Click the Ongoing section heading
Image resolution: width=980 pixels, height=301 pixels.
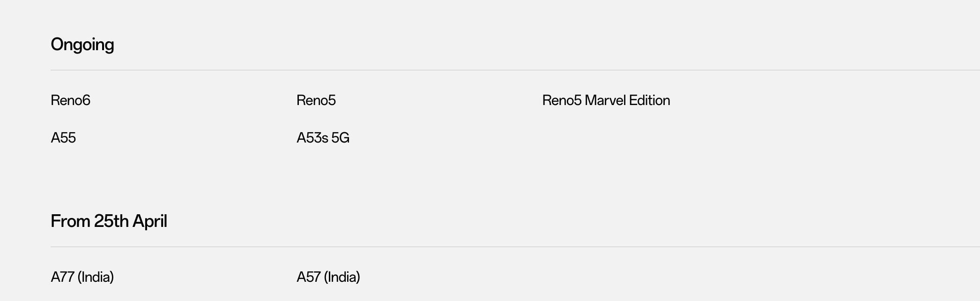point(82,45)
